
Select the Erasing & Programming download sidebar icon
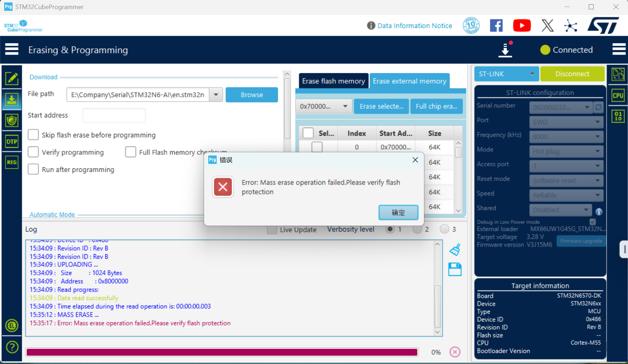tap(12, 100)
